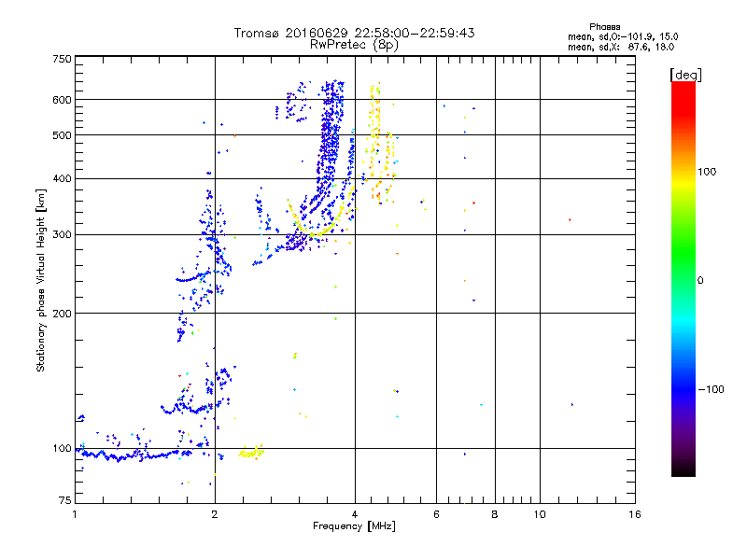Image resolution: width=747 pixels, height=560 pixels.
Task: Click the 'mean, sd,O:-101.9, 15.0' line
Action: (623, 36)
